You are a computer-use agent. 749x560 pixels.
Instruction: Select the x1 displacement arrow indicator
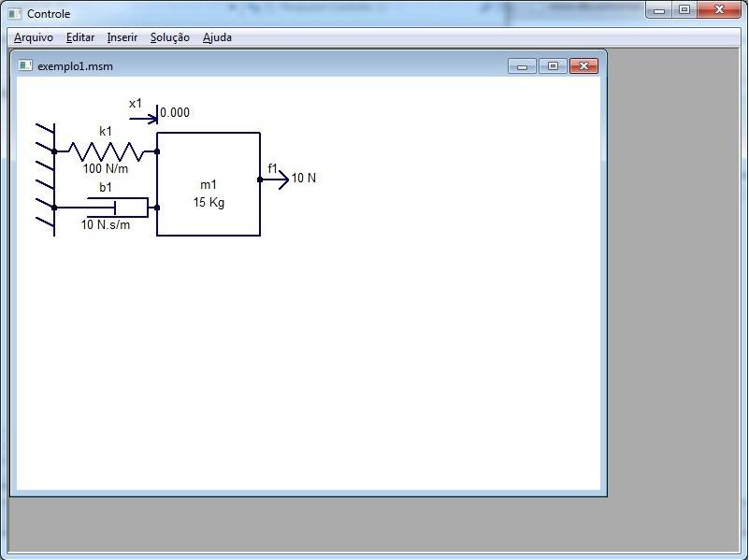tap(143, 115)
